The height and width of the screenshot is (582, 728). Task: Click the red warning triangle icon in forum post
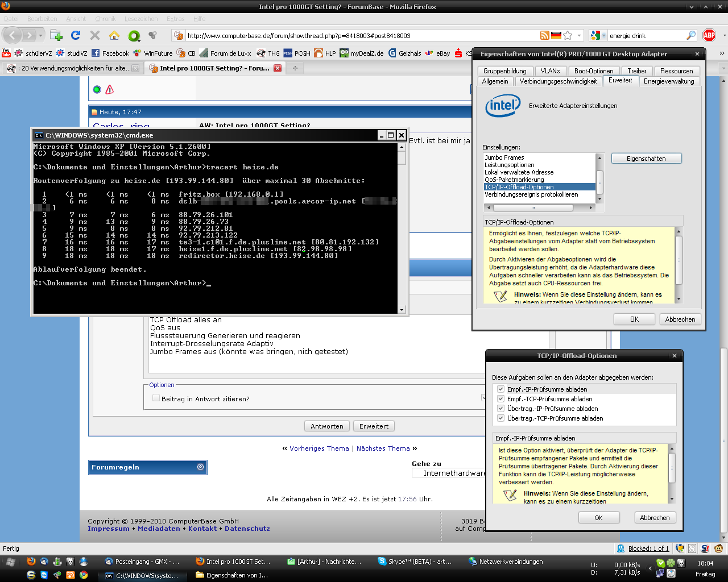[x=110, y=89]
